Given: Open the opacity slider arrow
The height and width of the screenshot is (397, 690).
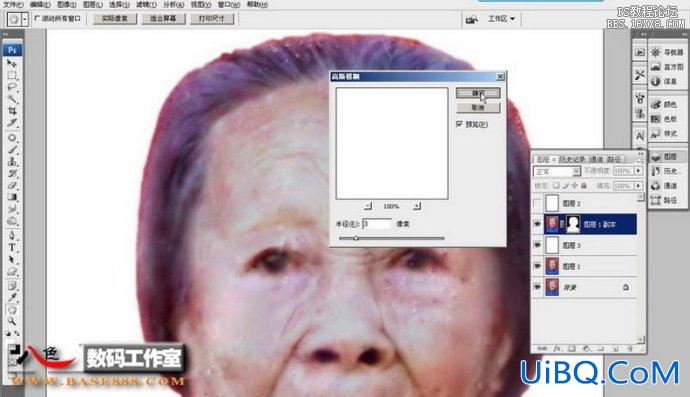Looking at the screenshot, I should [639, 171].
